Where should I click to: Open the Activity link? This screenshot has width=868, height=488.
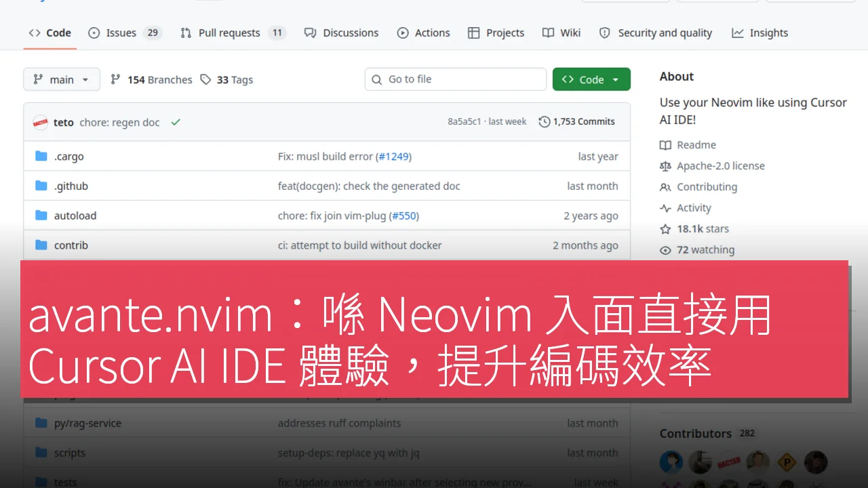click(x=694, y=208)
